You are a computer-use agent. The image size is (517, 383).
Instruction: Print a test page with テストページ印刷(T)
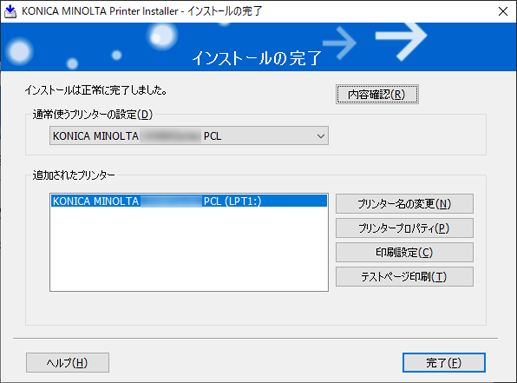click(404, 277)
